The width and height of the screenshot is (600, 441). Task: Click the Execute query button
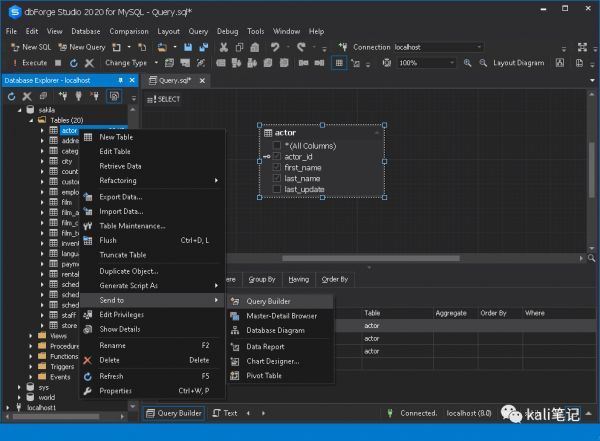(x=29, y=63)
